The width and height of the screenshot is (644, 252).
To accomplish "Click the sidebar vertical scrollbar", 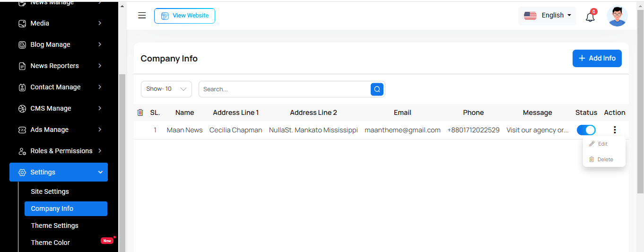I will pos(122,142).
